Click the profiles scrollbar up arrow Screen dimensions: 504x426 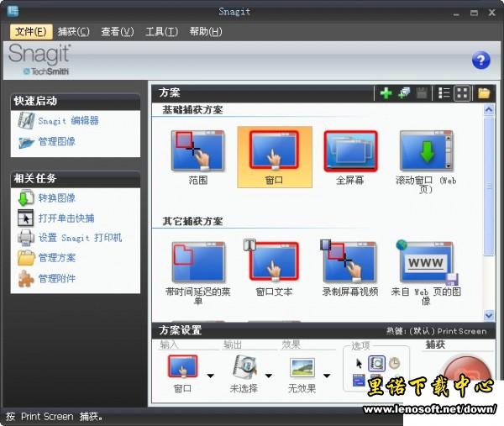(489, 110)
